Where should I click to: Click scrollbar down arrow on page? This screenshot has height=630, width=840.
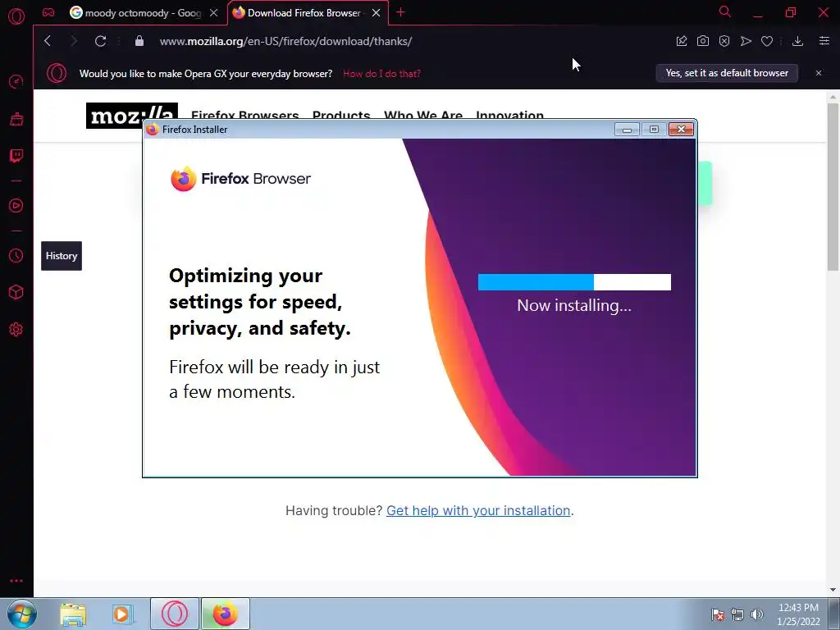[x=833, y=590]
